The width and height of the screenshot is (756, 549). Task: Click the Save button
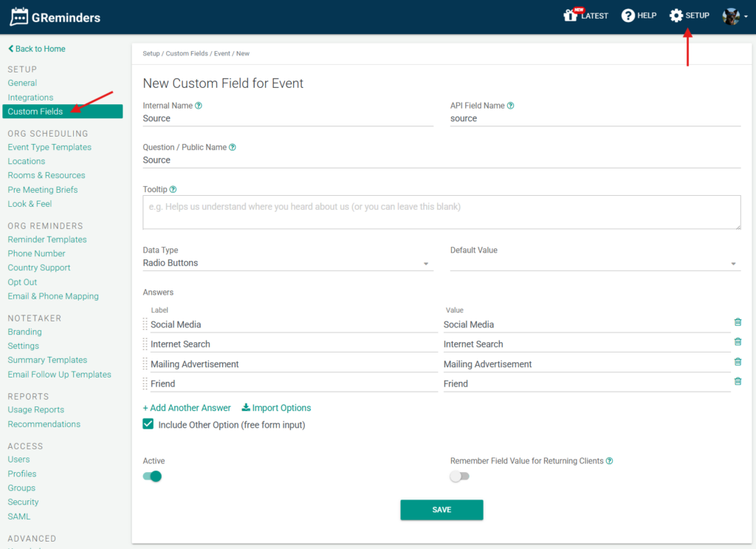click(x=441, y=510)
